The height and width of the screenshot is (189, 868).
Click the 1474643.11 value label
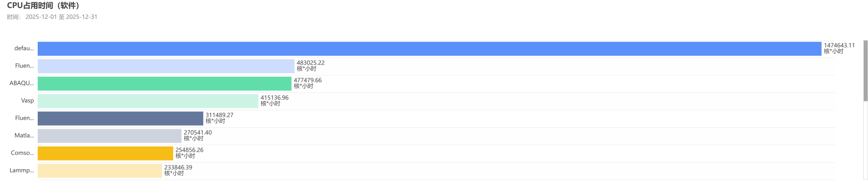(839, 46)
